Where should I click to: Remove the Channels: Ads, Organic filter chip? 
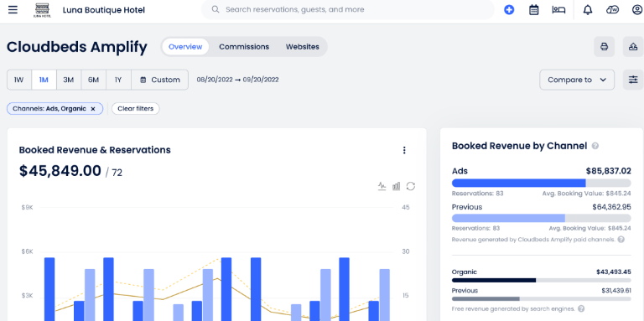click(x=93, y=109)
